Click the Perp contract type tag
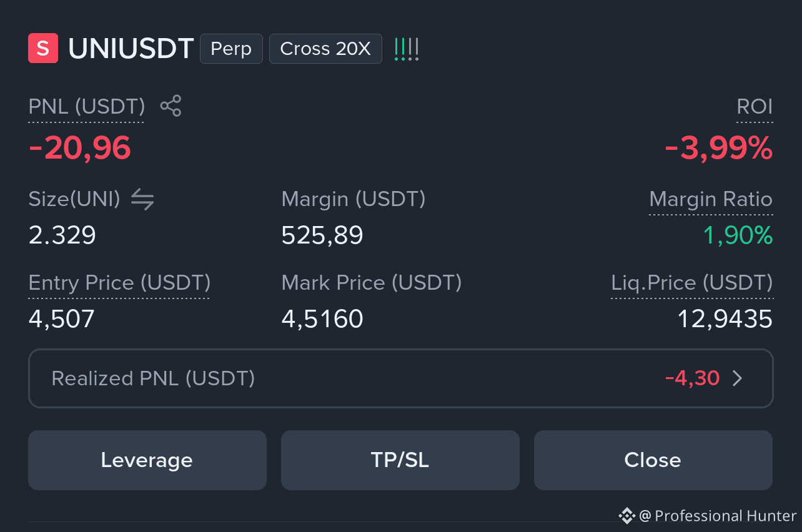 (x=231, y=49)
